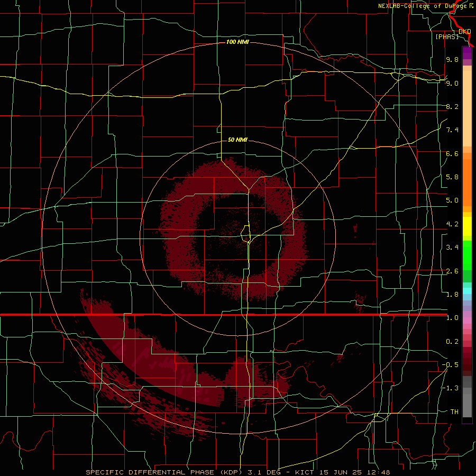476x476 pixels.
Task: Click the 9.8 value on the color scale
Action: [x=452, y=59]
